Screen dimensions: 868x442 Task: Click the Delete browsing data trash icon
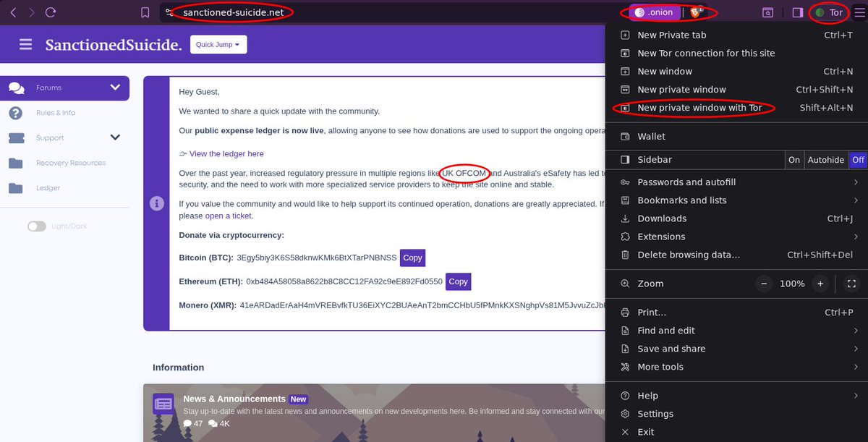tap(625, 255)
